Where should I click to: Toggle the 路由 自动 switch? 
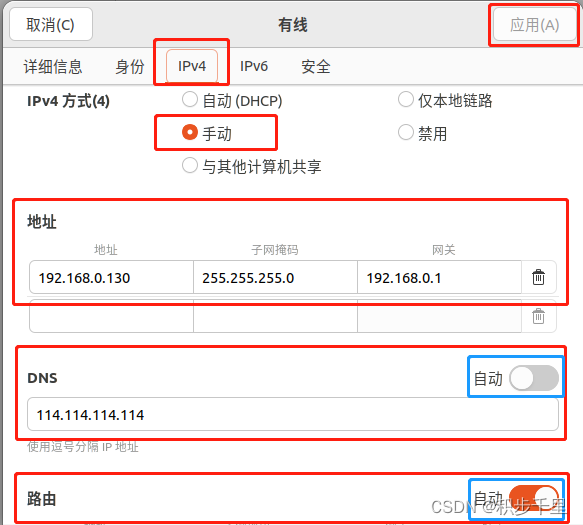(534, 497)
